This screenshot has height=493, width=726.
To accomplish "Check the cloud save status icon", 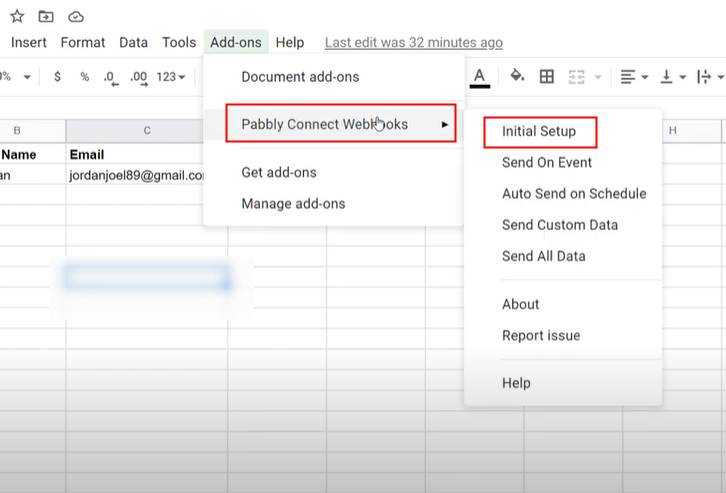I will [x=75, y=17].
